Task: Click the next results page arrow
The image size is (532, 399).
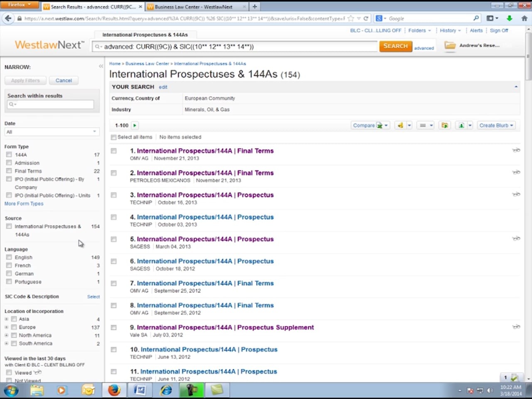Action: click(135, 126)
